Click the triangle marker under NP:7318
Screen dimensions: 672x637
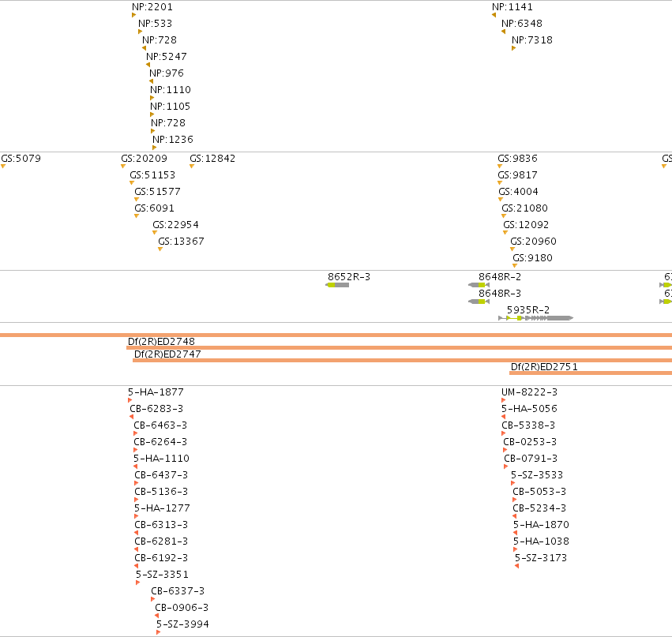click(x=513, y=48)
